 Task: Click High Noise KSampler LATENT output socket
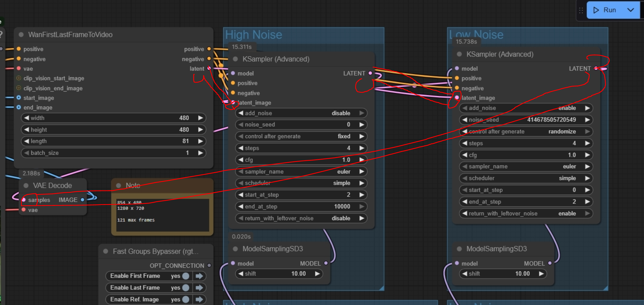pos(370,73)
